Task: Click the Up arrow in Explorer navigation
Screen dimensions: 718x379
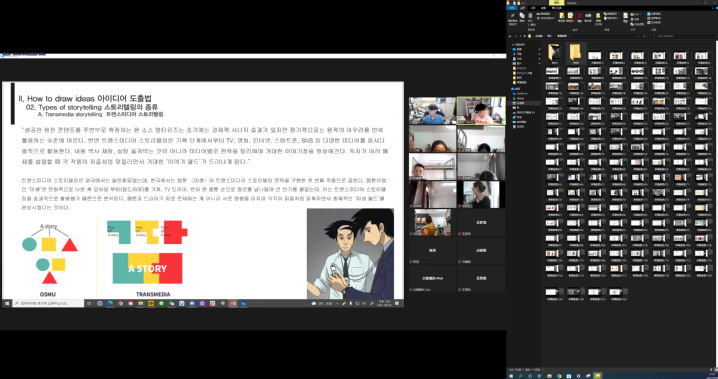Action: coord(524,36)
